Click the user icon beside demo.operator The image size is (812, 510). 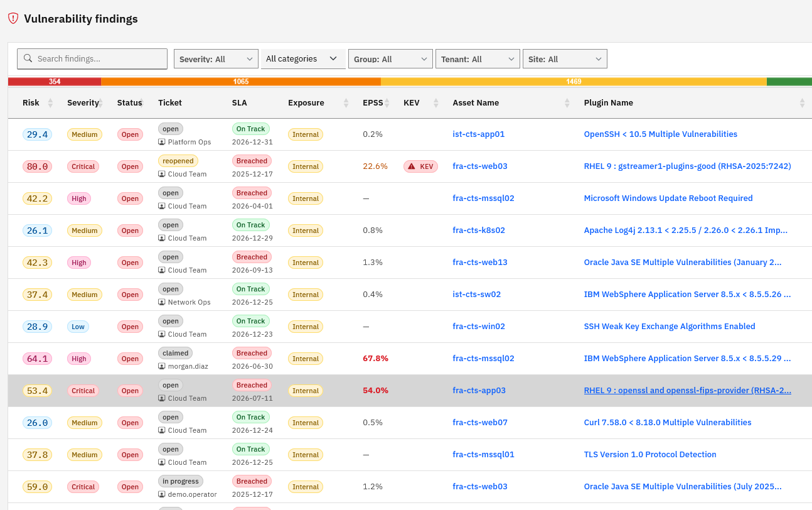coord(162,494)
